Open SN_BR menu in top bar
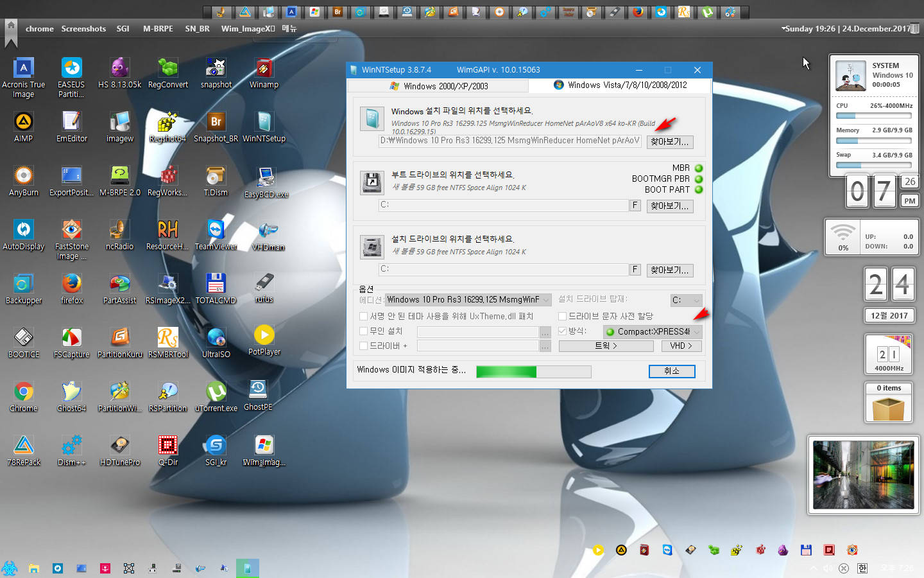 coord(197,28)
